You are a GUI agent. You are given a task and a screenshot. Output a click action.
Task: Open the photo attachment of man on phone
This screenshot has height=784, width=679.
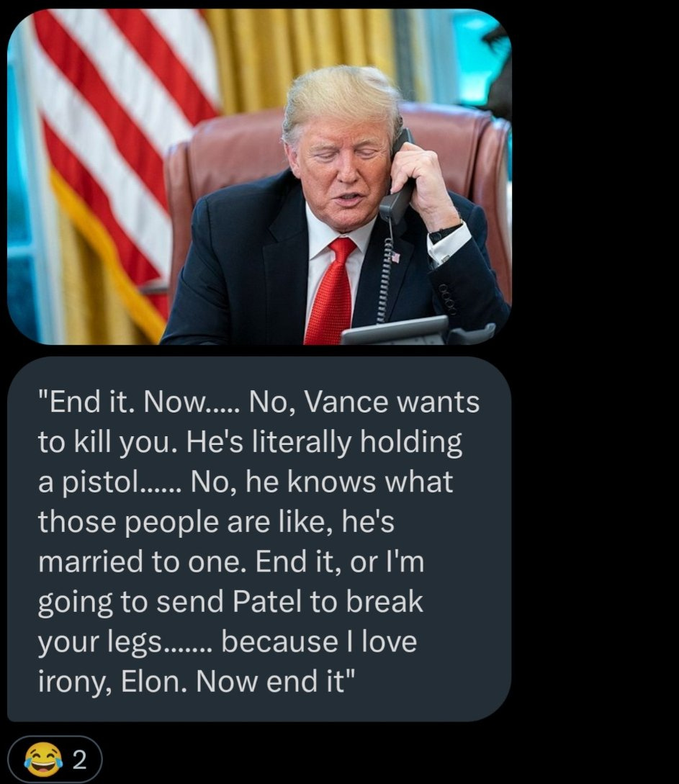pos(259,176)
